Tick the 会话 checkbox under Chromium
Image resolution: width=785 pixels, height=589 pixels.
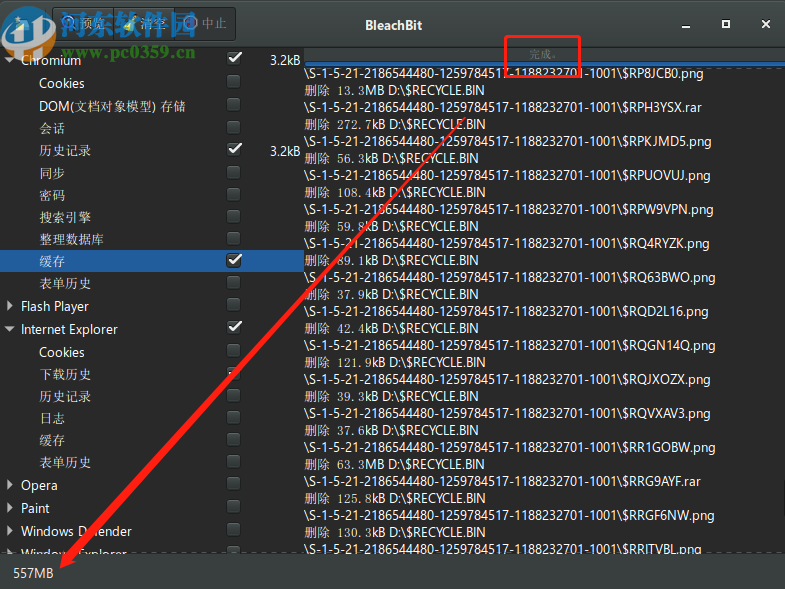(233, 127)
